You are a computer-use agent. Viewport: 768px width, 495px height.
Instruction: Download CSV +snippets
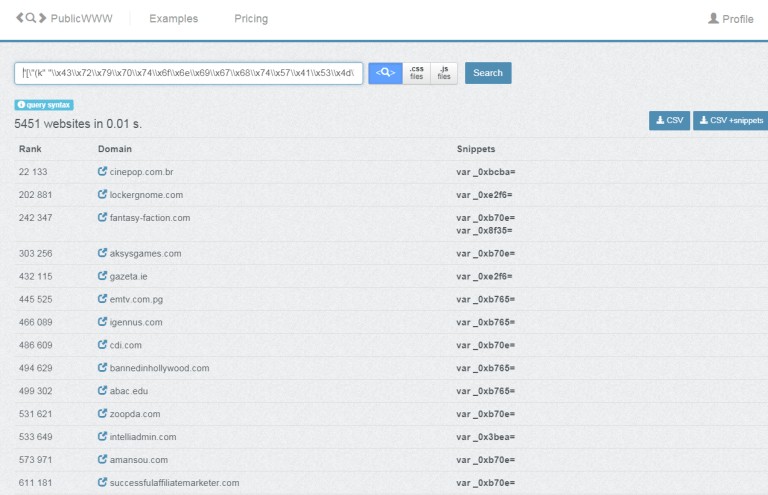[x=731, y=120]
